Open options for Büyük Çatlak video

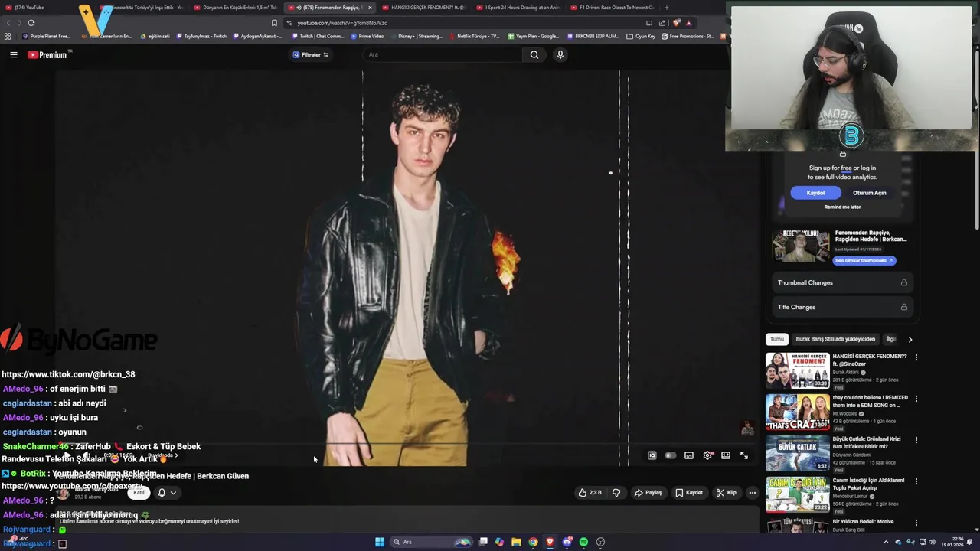point(916,440)
